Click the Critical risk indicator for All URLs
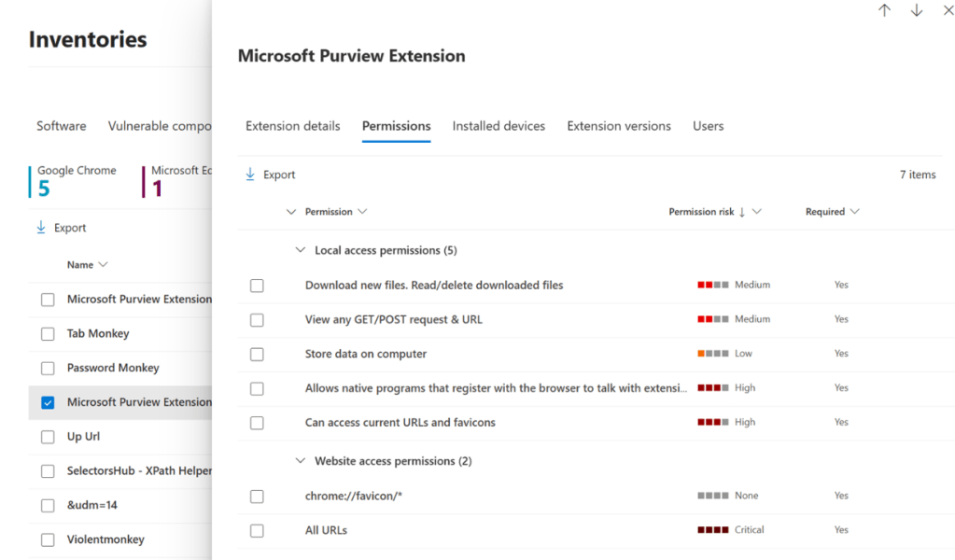The image size is (955, 560). tap(713, 530)
